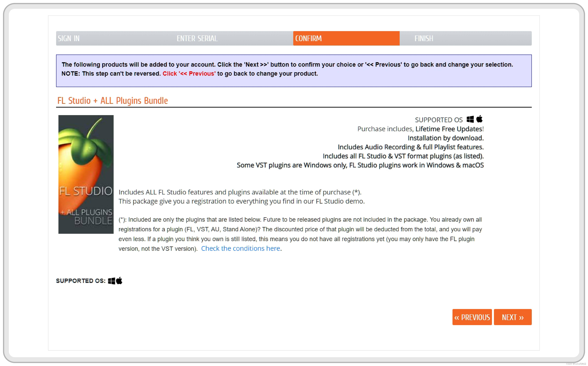The width and height of the screenshot is (588, 366).
Task: Select the FINISH step tab
Action: point(465,38)
